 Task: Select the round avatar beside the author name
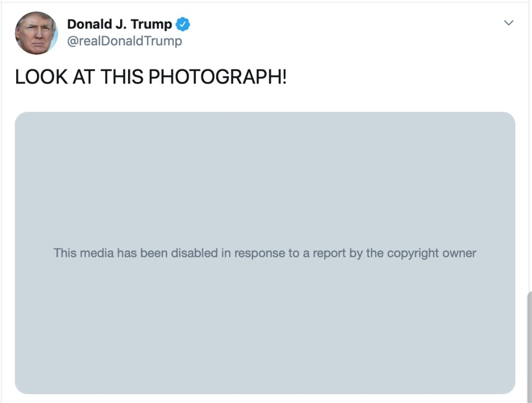(36, 33)
